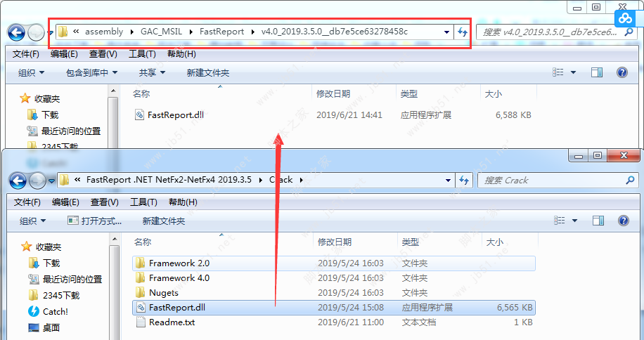Open view options arrow in Crack window
This screenshot has height=340, width=644.
click(x=574, y=221)
